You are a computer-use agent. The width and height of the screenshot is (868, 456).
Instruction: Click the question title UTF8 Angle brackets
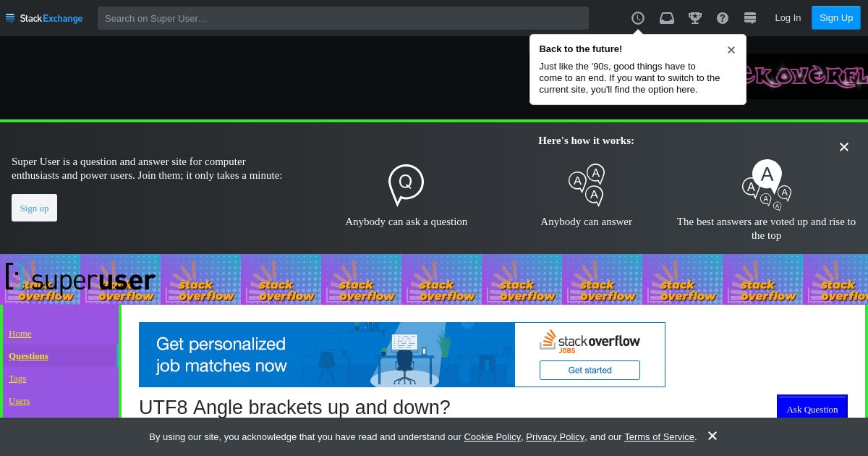point(294,408)
